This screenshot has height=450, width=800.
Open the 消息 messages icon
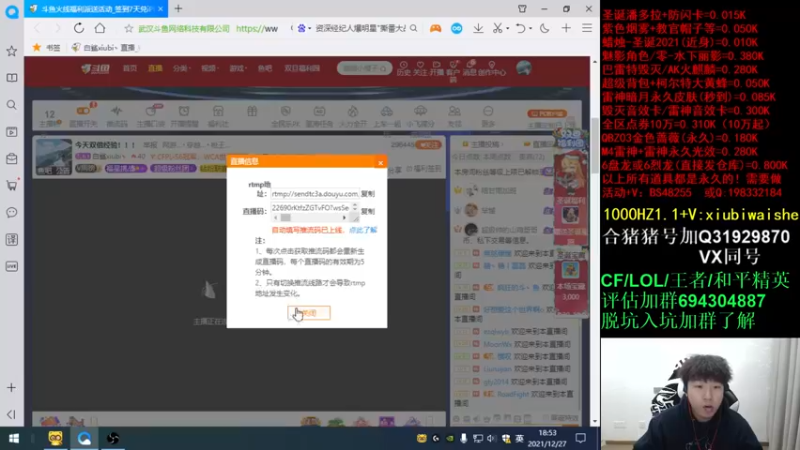pos(470,68)
